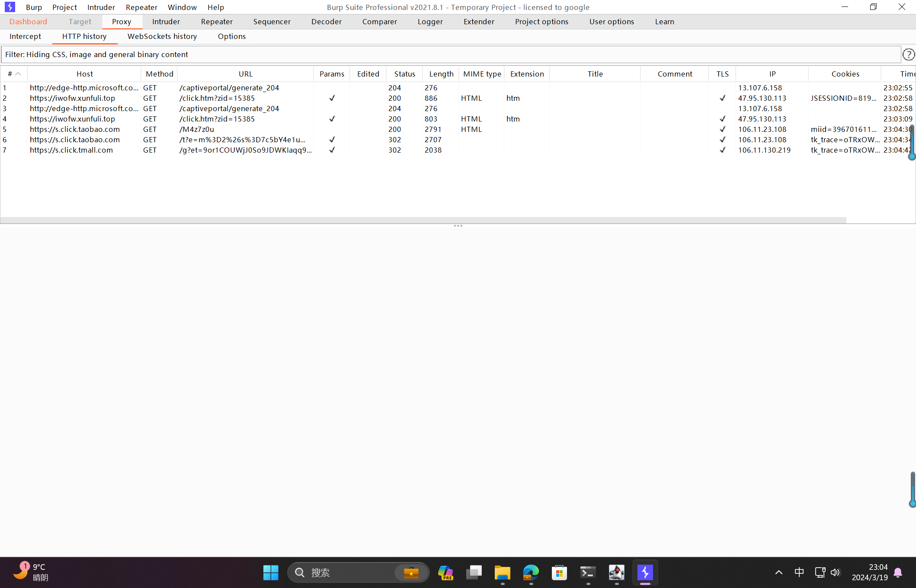Select the s.click.tmall.com request row

[x=71, y=150]
